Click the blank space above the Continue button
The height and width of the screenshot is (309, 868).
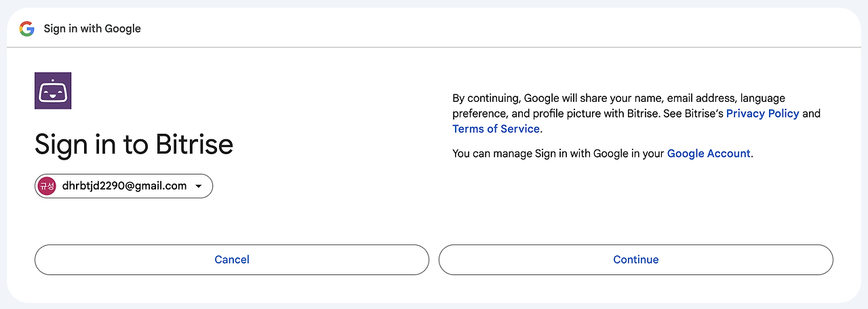point(636,204)
